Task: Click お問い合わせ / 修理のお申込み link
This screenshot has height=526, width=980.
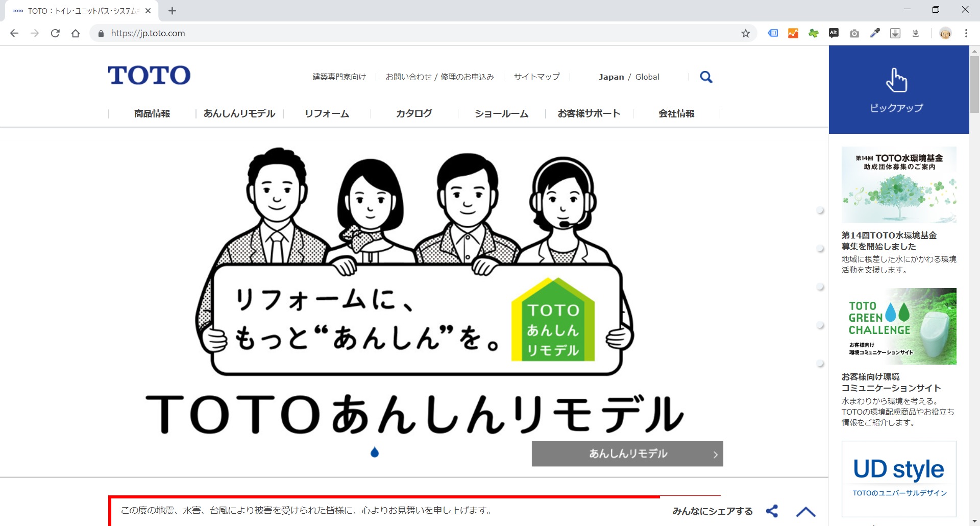Action: point(440,77)
